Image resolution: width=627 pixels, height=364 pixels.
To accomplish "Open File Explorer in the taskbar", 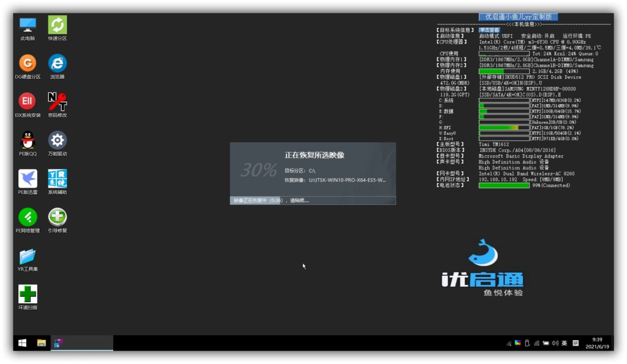I will [41, 343].
